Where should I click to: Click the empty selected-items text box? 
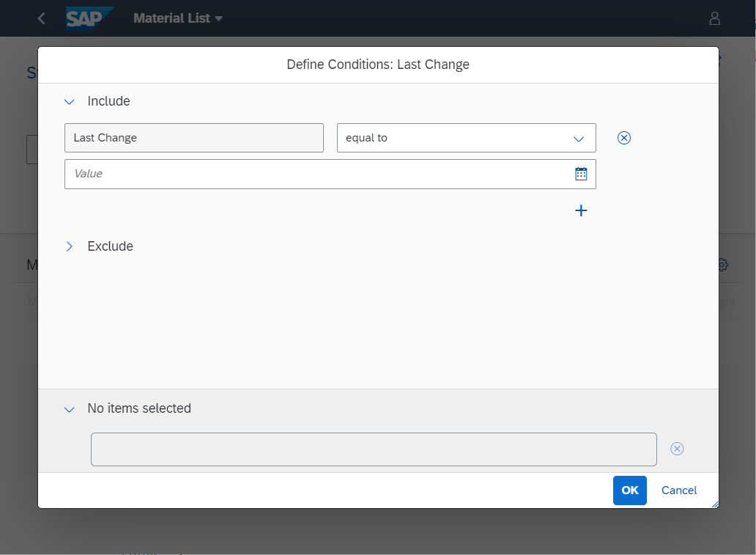[x=374, y=449]
